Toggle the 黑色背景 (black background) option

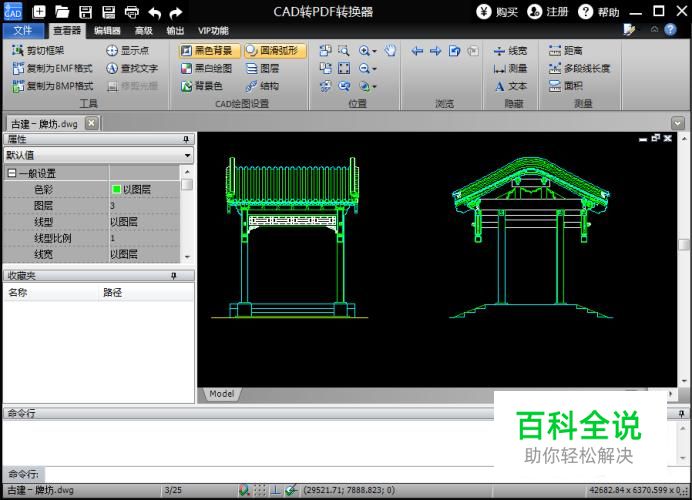pos(207,50)
